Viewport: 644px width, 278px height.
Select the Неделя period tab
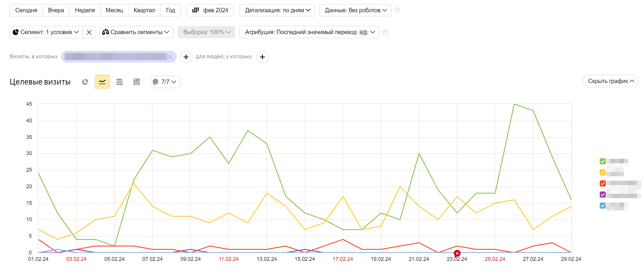[x=85, y=10]
